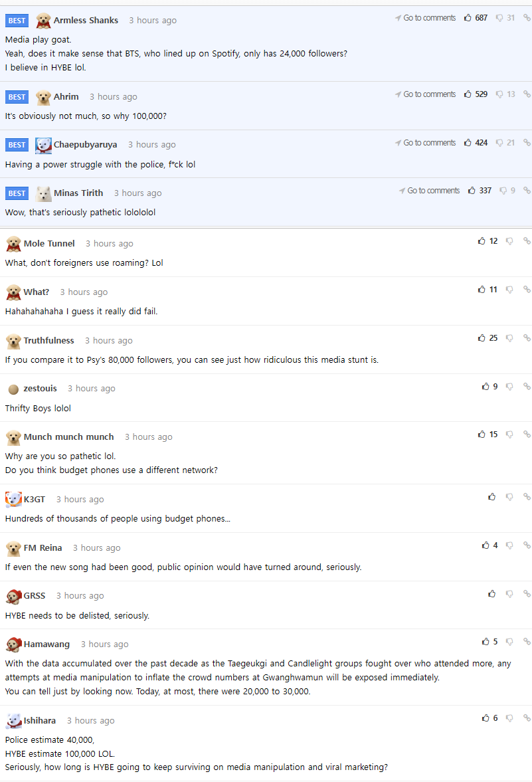Select text 'Thrifty Boys lolol'

[38, 409]
